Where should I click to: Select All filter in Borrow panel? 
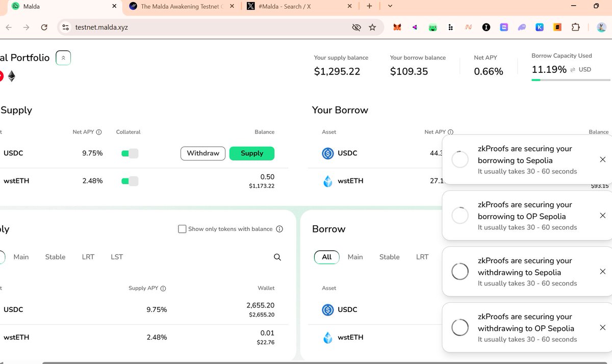(327, 257)
